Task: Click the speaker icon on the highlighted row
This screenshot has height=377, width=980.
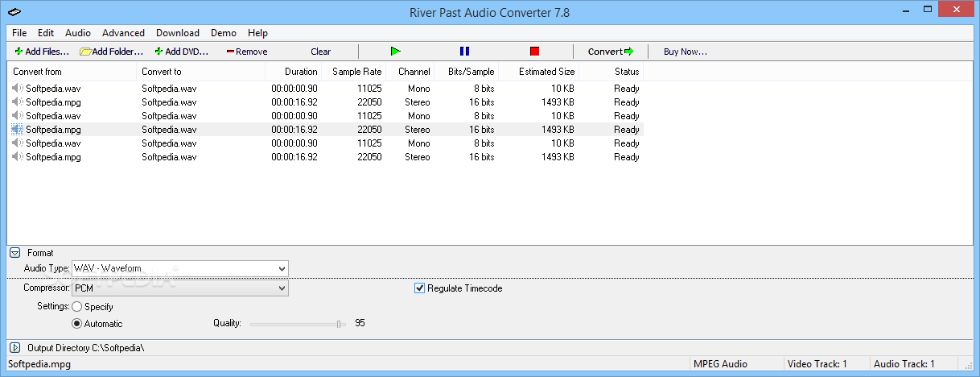Action: [x=17, y=130]
